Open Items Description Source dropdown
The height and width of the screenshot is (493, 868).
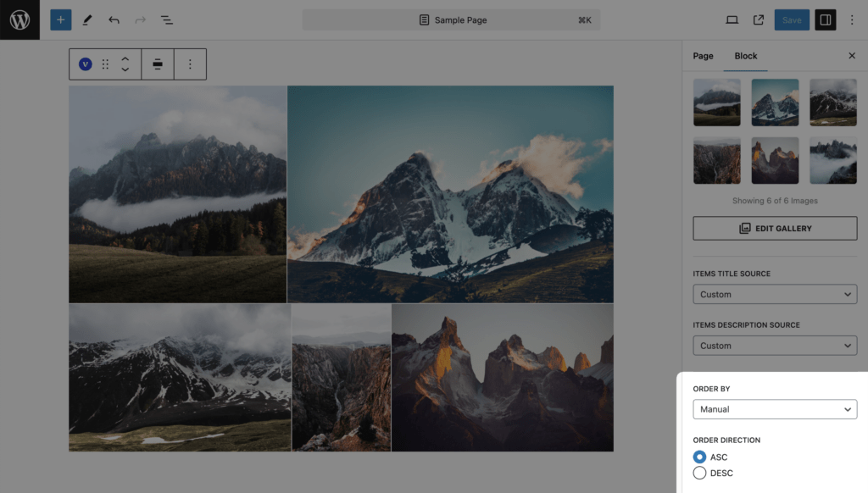point(775,346)
